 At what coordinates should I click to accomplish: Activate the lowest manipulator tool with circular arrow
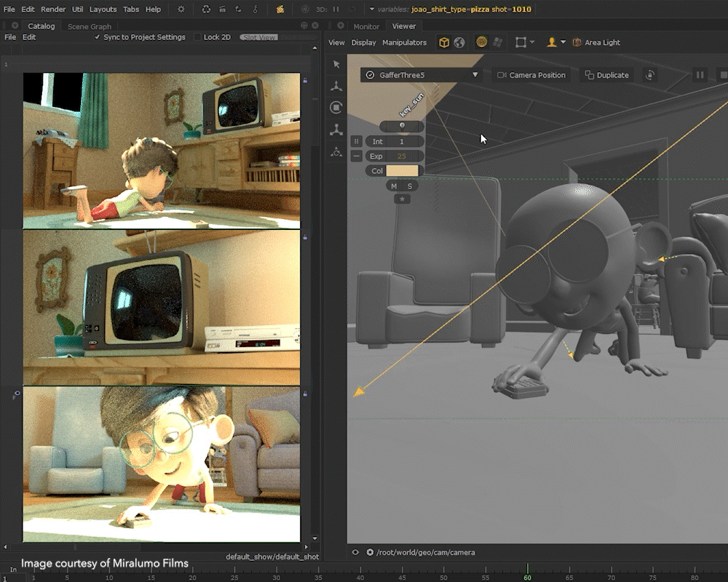pos(336,152)
